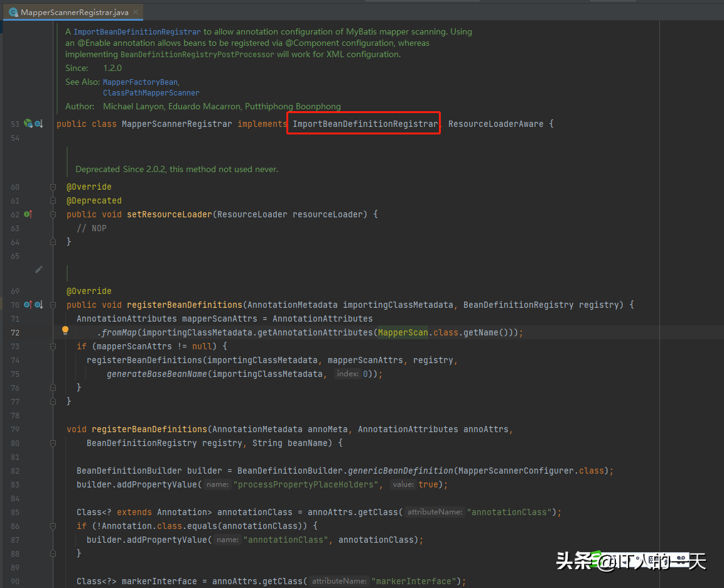Viewport: 724px width, 588px height.
Task: Click the class icon in gutter line 53
Action: [x=26, y=124]
